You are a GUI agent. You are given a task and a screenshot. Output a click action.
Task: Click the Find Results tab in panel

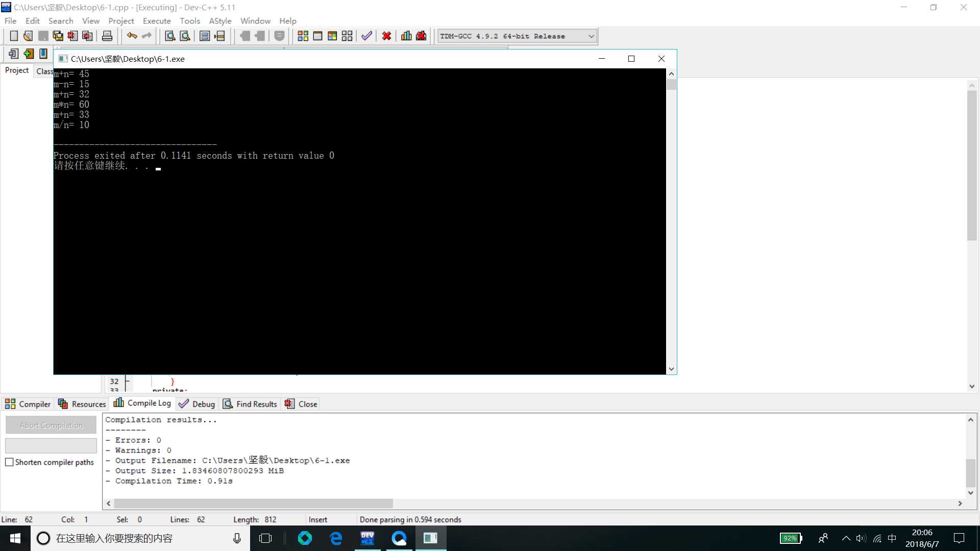(x=256, y=404)
